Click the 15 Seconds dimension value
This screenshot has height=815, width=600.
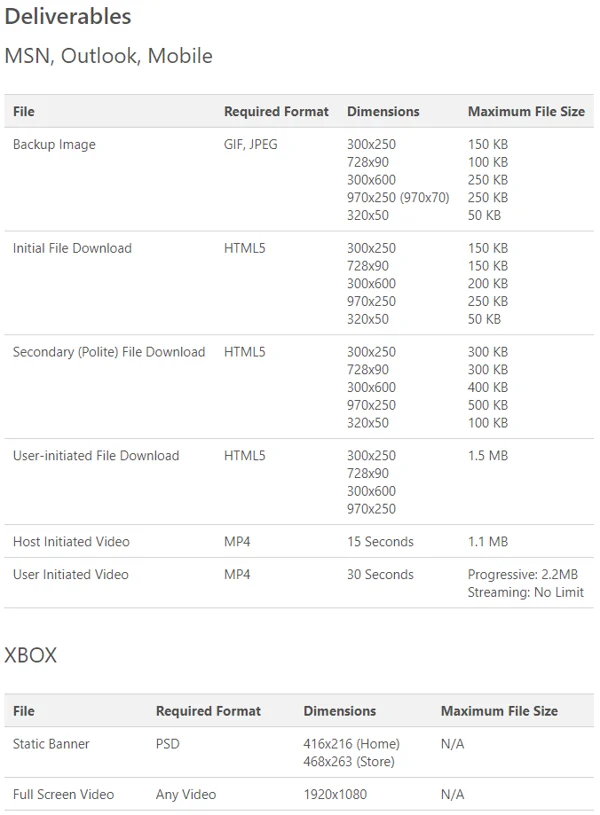click(380, 542)
